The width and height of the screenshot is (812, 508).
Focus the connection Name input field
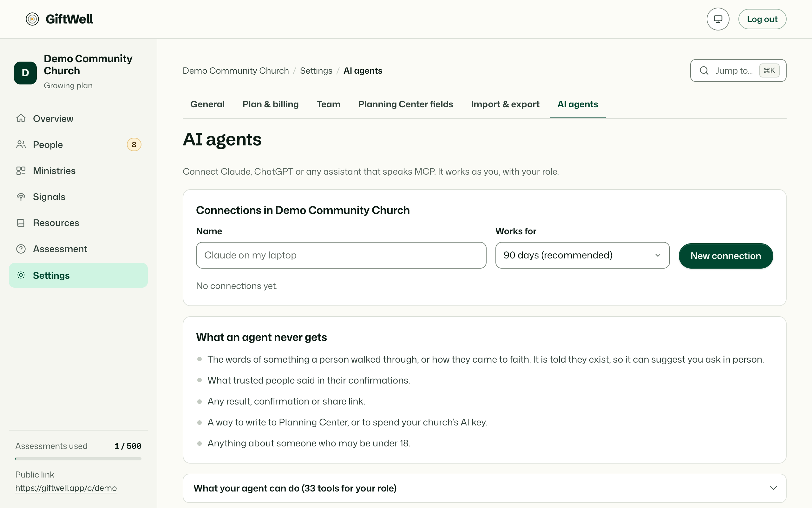tap(341, 255)
